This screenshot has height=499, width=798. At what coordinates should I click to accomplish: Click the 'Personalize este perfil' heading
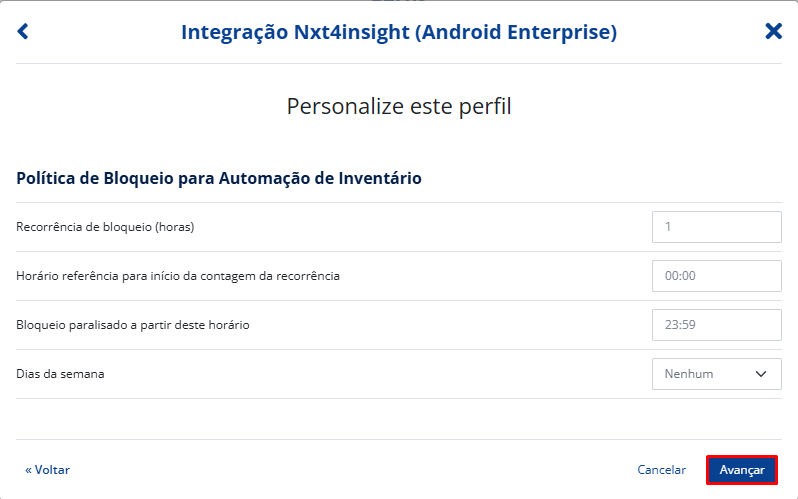click(x=399, y=106)
